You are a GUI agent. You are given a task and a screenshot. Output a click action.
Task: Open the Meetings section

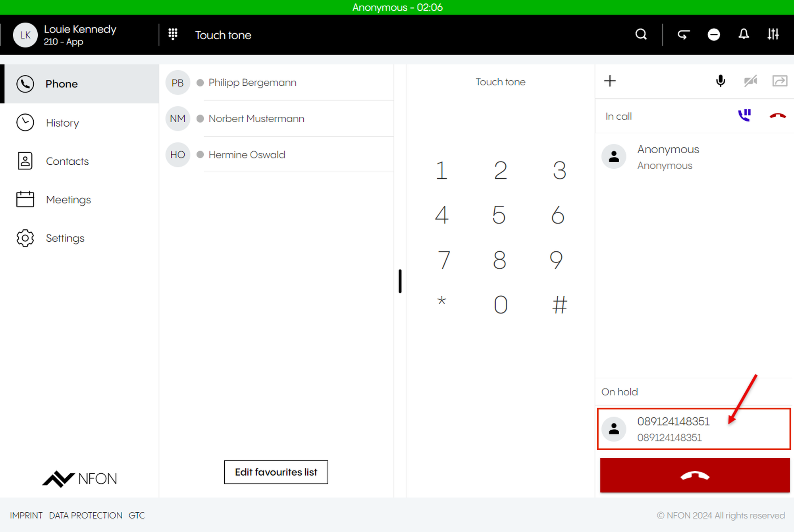(68, 199)
